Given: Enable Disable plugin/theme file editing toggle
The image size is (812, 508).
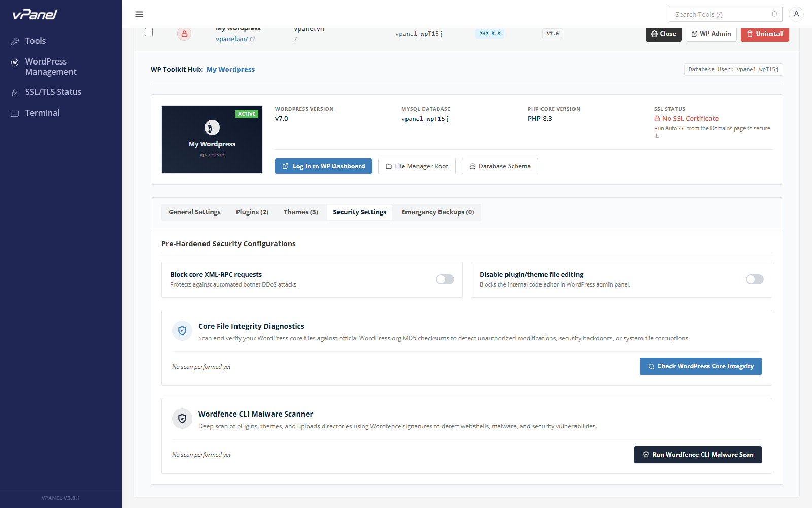Looking at the screenshot, I should 755,279.
